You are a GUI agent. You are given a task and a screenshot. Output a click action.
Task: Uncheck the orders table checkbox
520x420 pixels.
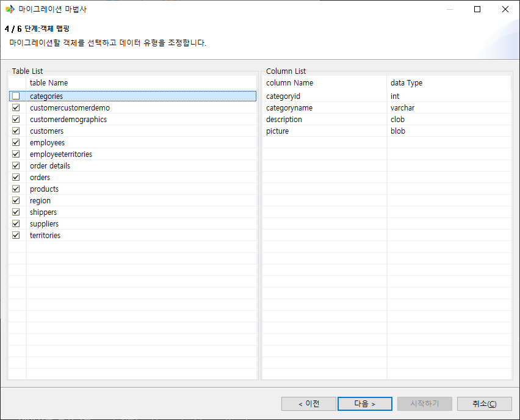(x=16, y=177)
